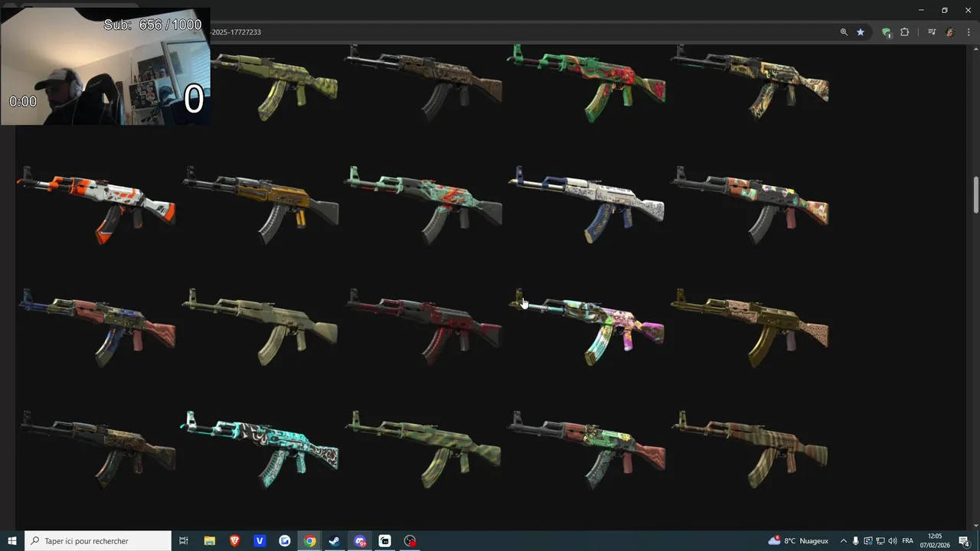The width and height of the screenshot is (980, 551).
Task: Select the blue and red wood-stock AK-47
Action: (96, 327)
